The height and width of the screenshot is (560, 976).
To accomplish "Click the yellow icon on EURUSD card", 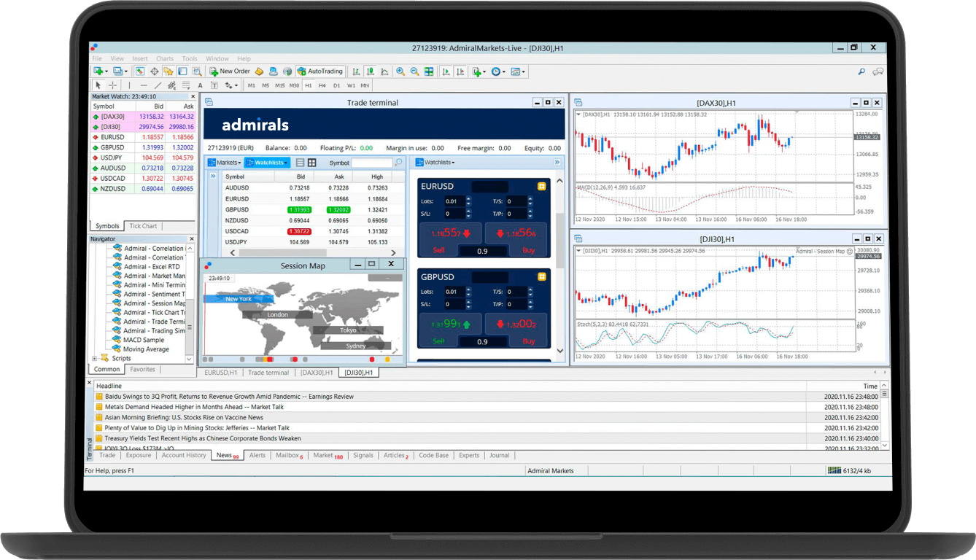I will [x=542, y=186].
